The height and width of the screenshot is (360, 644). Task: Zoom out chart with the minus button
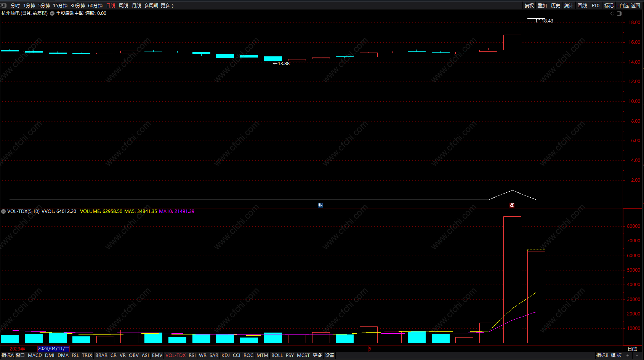(637, 355)
